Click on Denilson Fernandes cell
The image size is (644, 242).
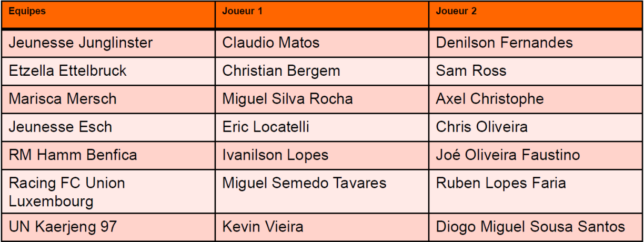[504, 43]
